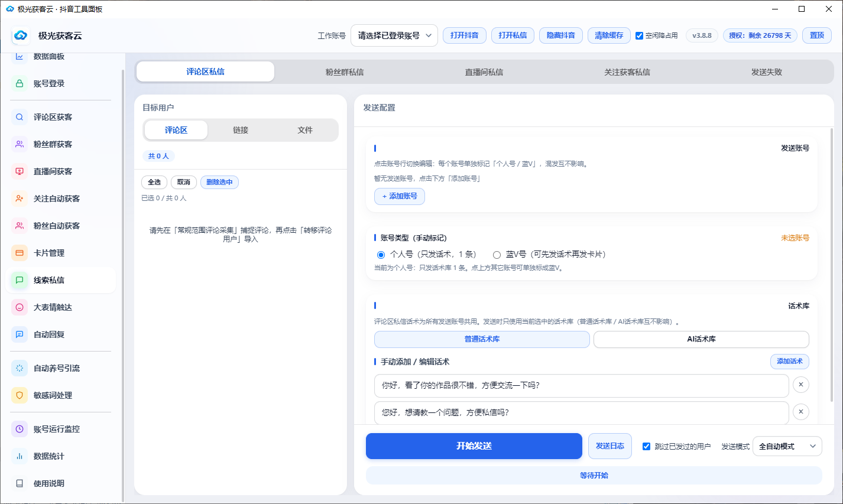Click the chat bubble icon for 线索私信
The image size is (843, 504).
click(20, 280)
